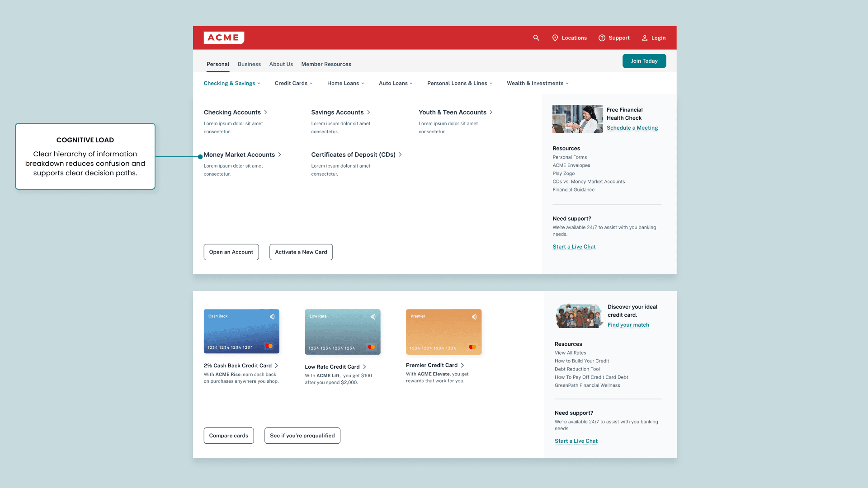868x488 pixels.
Task: Click the Login person icon
Action: (645, 38)
